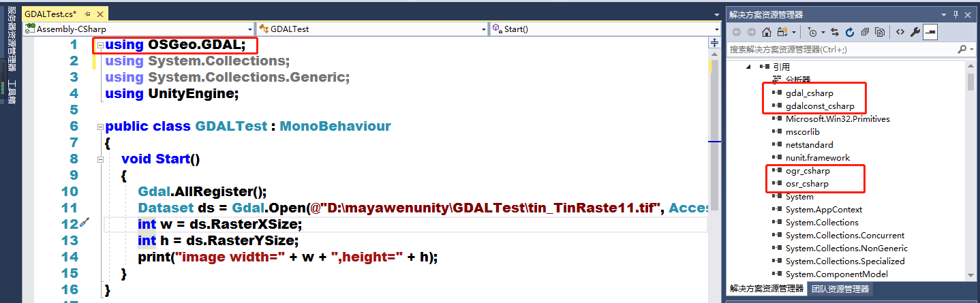The image size is (980, 303).
Task: Select the 分析器 analyzer node
Action: (798, 80)
